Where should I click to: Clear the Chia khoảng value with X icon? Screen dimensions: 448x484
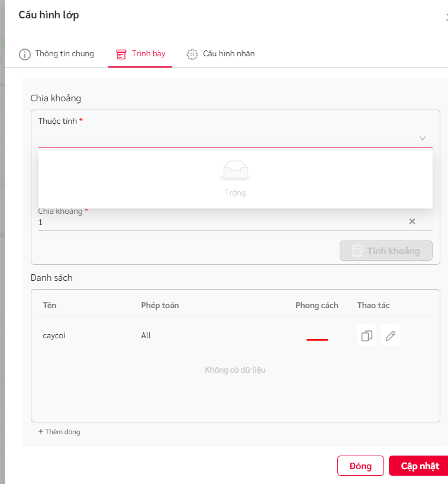(412, 222)
